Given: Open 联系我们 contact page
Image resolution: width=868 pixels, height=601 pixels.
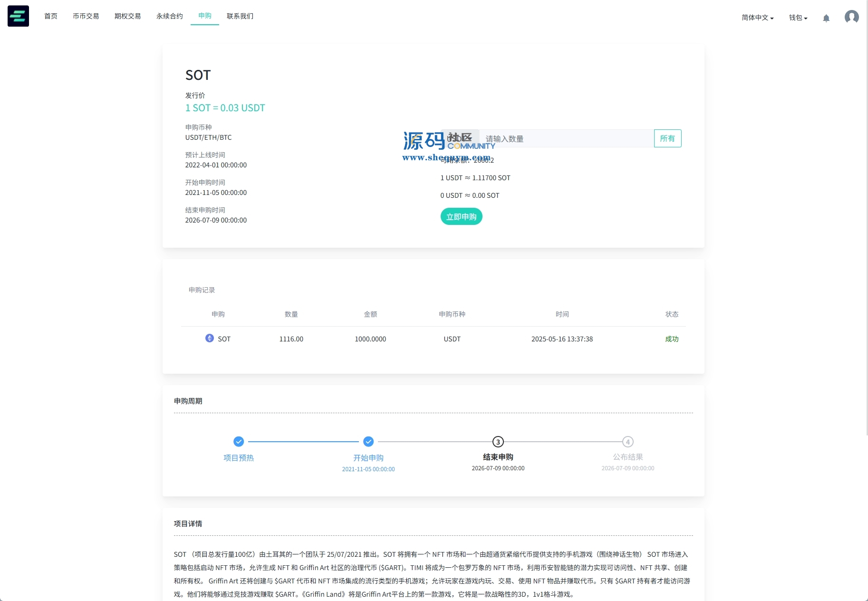Looking at the screenshot, I should point(240,16).
